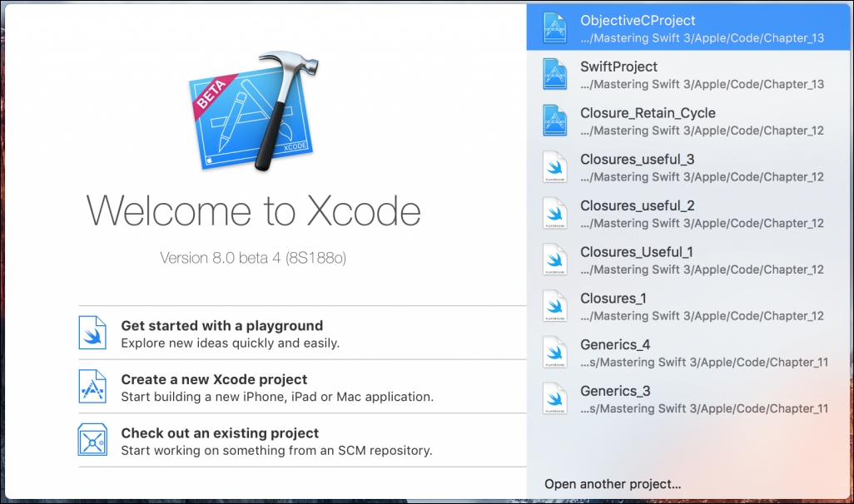Open the Closures_useful_3 playground

(x=688, y=167)
